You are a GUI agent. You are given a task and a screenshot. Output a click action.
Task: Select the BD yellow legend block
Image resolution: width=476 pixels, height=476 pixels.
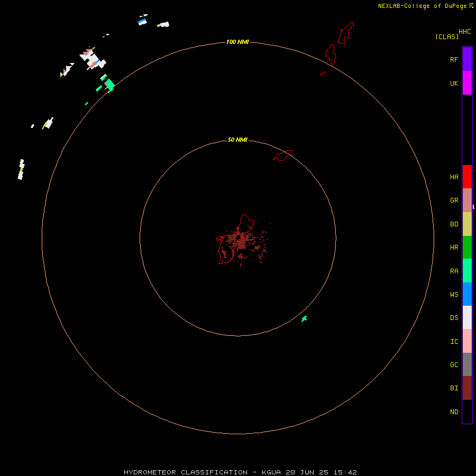click(x=467, y=224)
